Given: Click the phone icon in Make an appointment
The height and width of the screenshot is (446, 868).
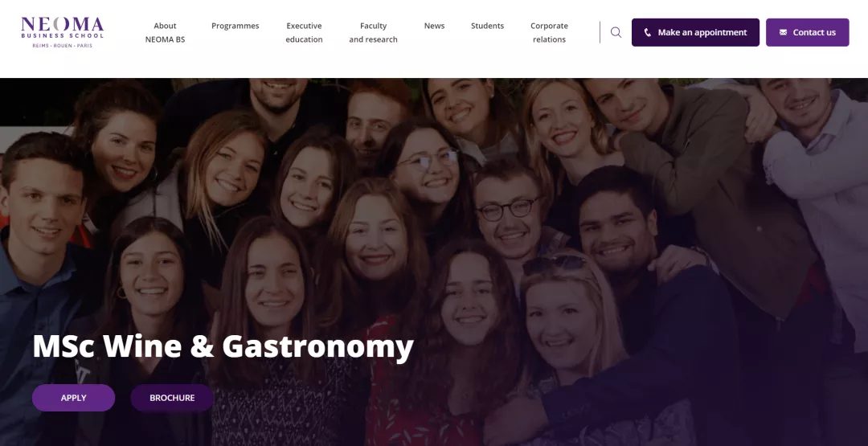Looking at the screenshot, I should tap(648, 33).
